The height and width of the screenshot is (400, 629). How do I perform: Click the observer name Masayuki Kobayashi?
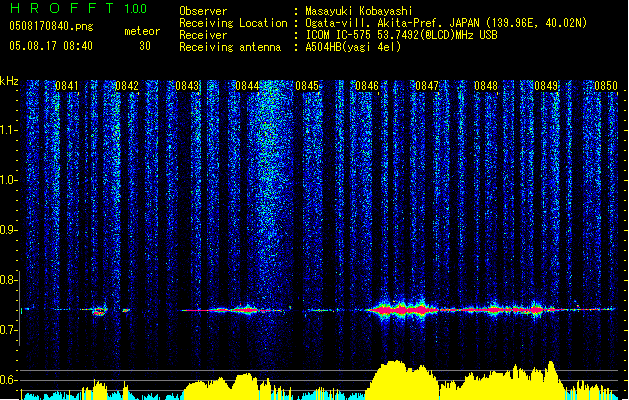359,11
